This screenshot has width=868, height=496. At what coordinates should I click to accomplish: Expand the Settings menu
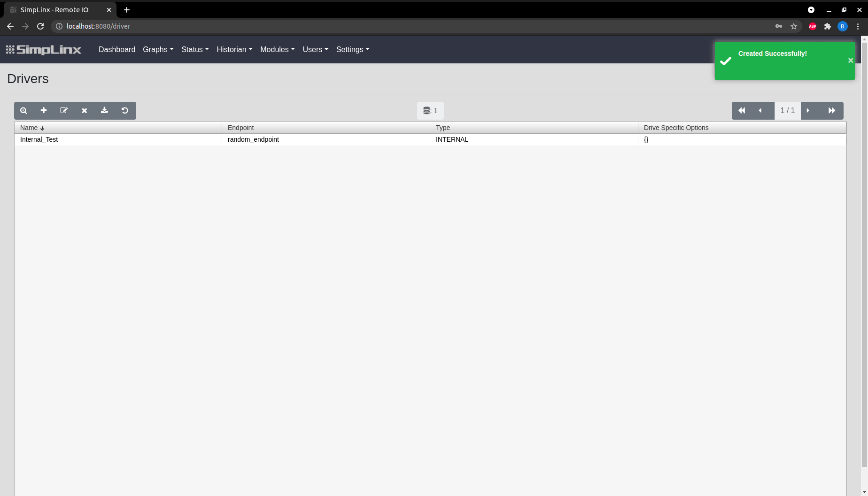(353, 49)
